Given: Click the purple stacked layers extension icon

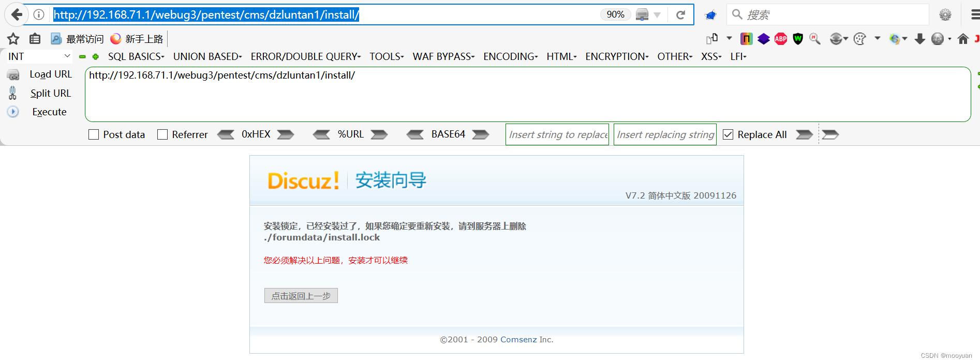Looking at the screenshot, I should click(764, 39).
